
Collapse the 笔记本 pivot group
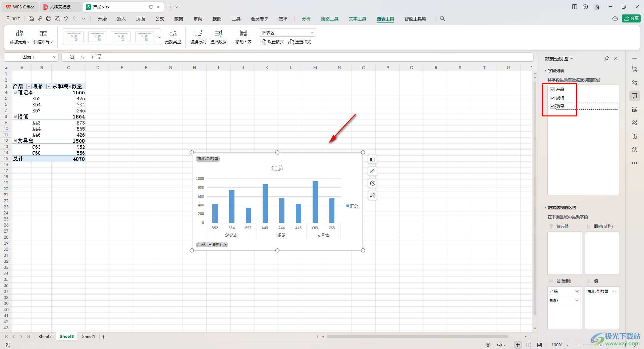coord(15,92)
